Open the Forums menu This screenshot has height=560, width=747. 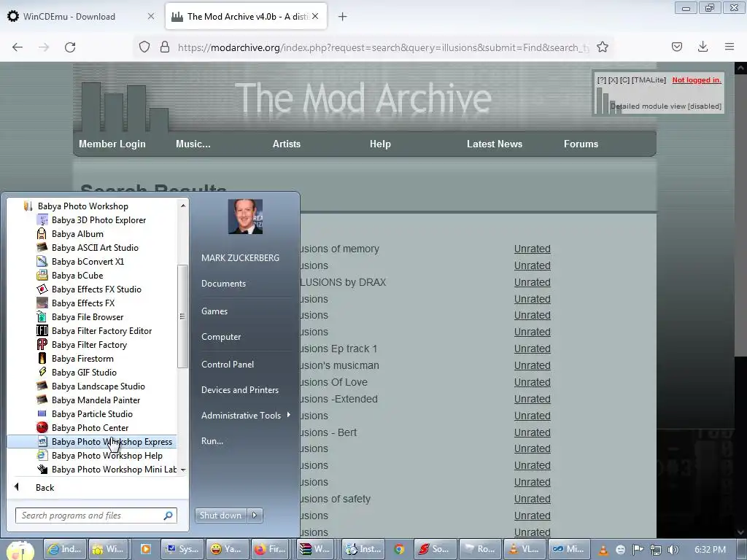click(x=581, y=144)
